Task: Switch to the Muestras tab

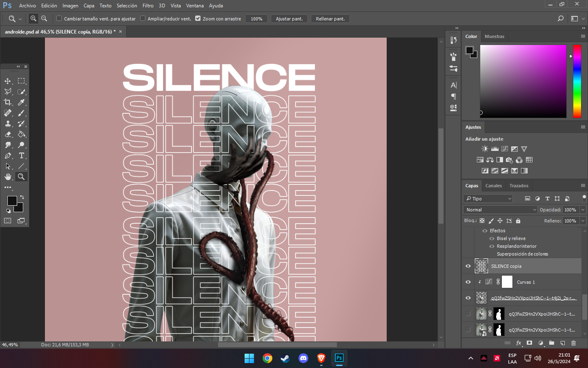Action: pyautogui.click(x=494, y=36)
